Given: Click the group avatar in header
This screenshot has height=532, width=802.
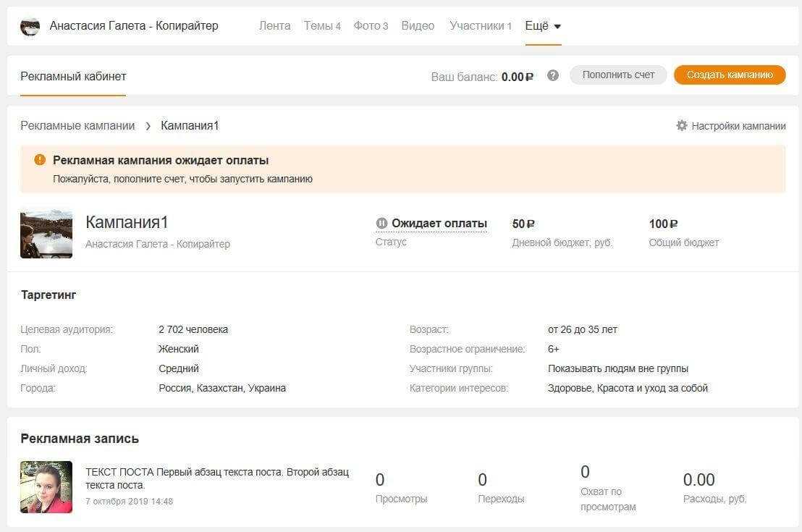Looking at the screenshot, I should tap(30, 26).
